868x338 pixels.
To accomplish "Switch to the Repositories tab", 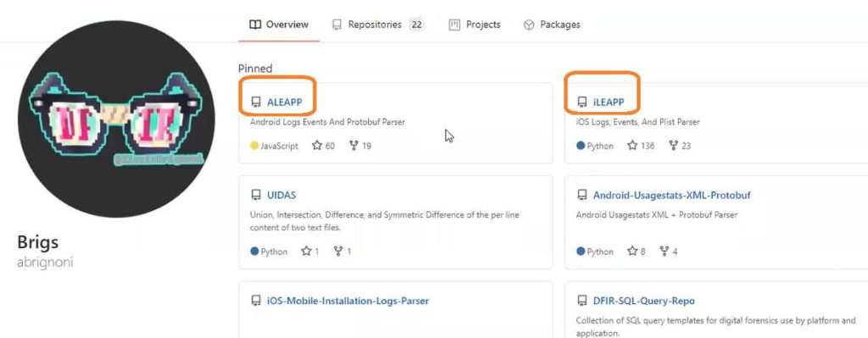I will tap(378, 25).
